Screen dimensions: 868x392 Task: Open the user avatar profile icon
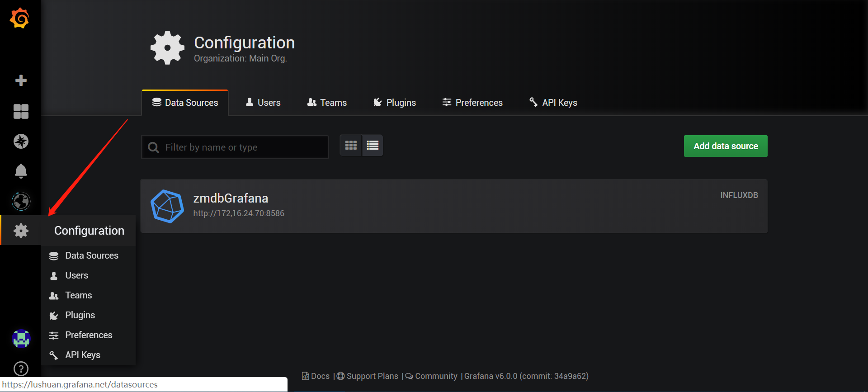21,339
